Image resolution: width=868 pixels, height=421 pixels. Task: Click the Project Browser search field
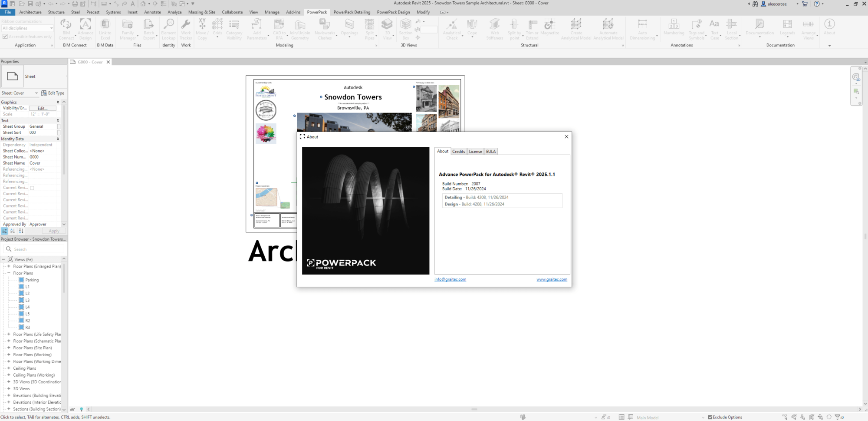tap(34, 249)
